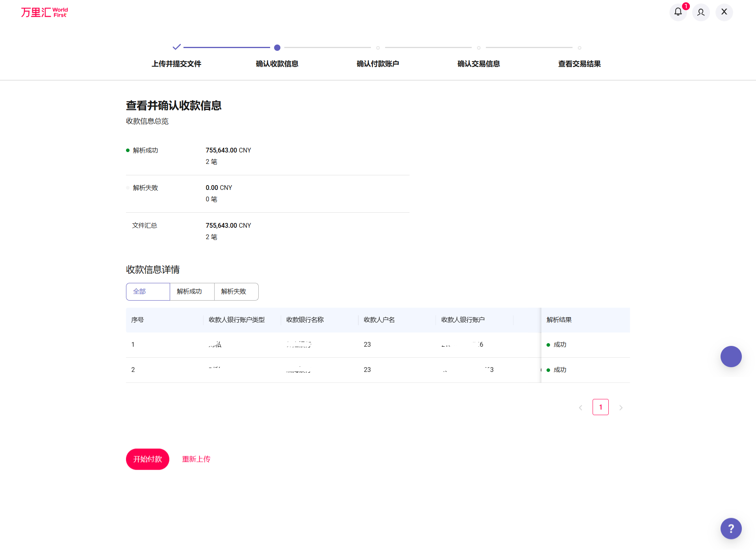756x550 pixels.
Task: Click the active 确认收款信息 step dot
Action: click(x=277, y=48)
